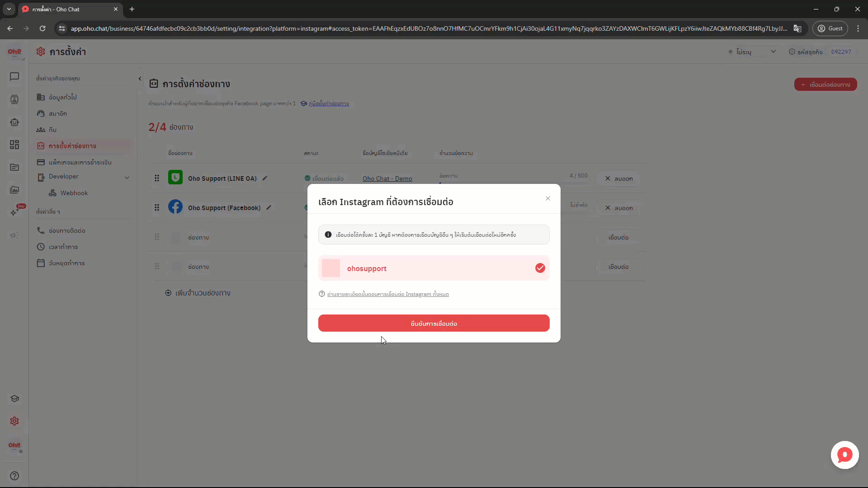
Task: Open the media gallery sidebar icon
Action: [14, 190]
